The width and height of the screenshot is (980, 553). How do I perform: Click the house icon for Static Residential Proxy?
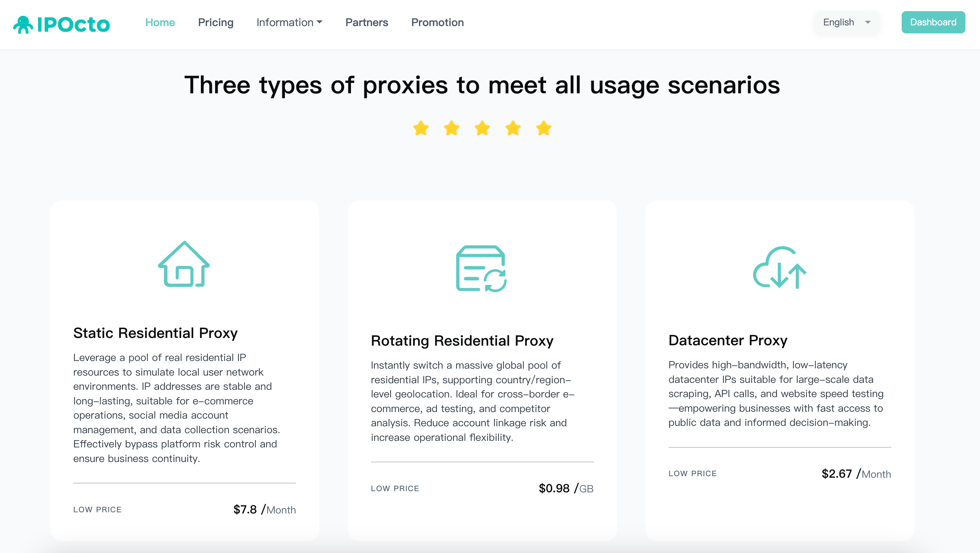click(184, 264)
